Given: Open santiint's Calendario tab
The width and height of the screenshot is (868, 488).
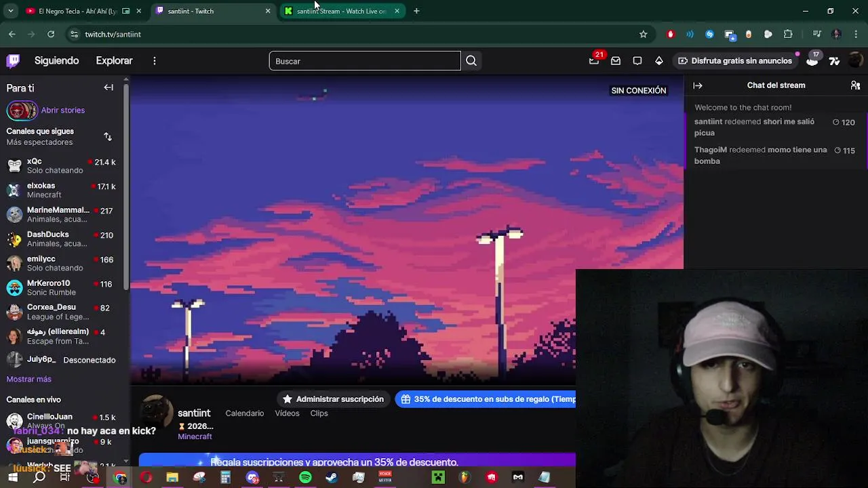Looking at the screenshot, I should [245, 413].
